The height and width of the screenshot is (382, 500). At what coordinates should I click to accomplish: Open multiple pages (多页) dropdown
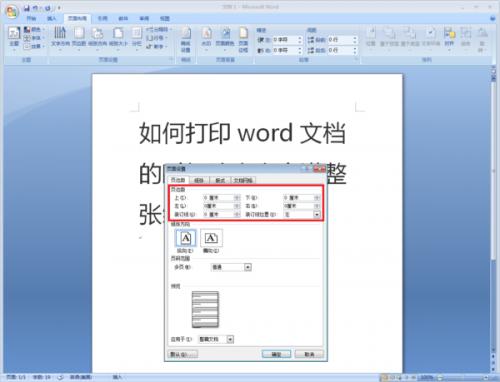248,267
